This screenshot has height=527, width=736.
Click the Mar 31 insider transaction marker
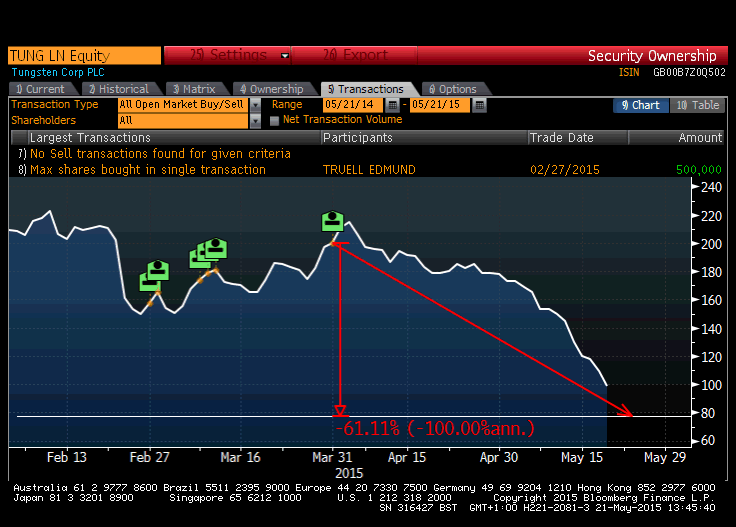coord(332,221)
